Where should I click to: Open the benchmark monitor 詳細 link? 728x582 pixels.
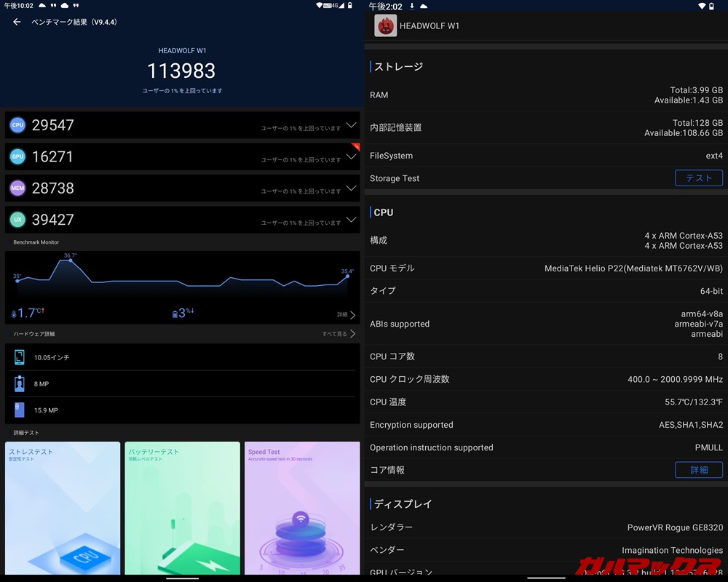[x=346, y=315]
